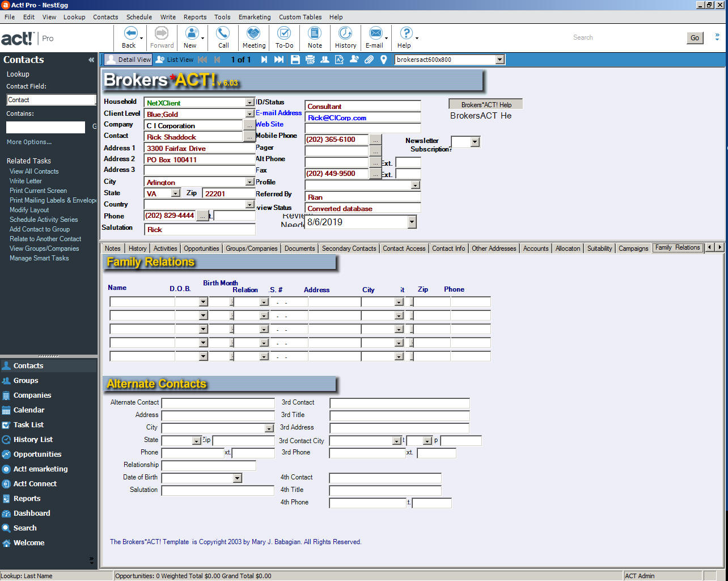Click the duplicate contact icon in navigation bar
The width and height of the screenshot is (728, 581).
click(x=325, y=60)
